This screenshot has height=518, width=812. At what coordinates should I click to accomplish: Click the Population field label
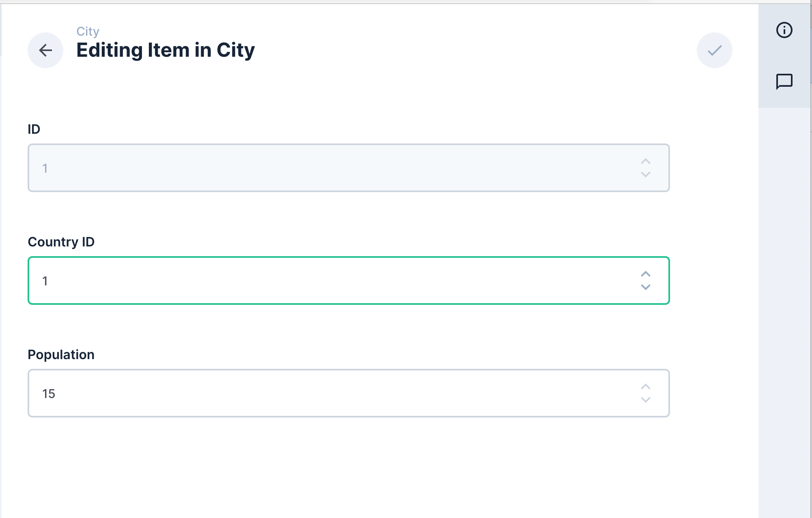(x=61, y=354)
